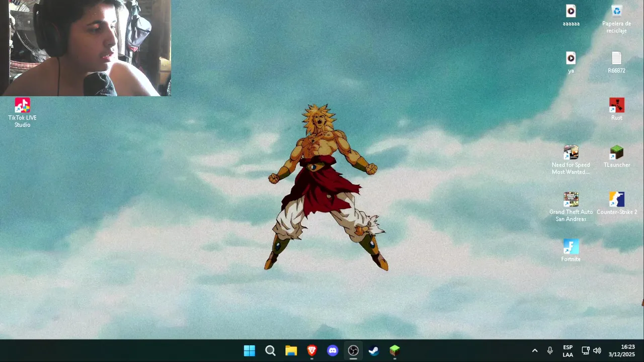
Task: Select the 'aaaaaa' video file icon
Action: 571,15
